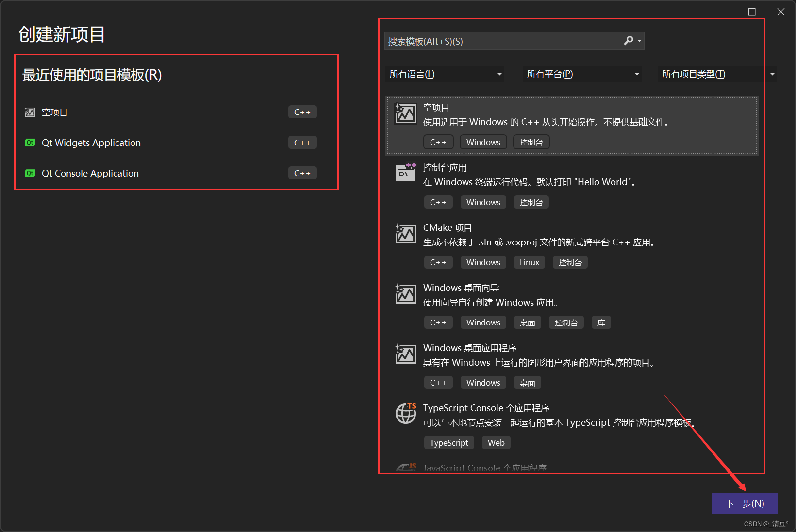Click the 空项目 template icon in template list

[405, 114]
